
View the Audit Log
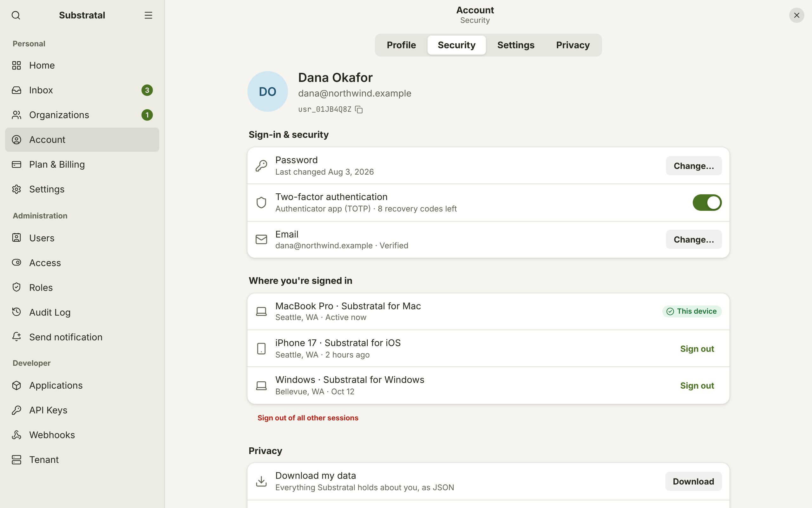coord(82,312)
